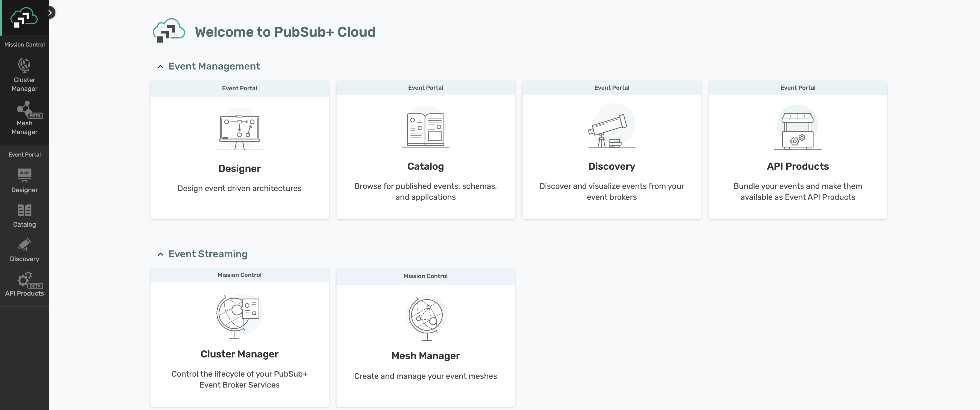The image size is (980, 410).
Task: Click the Mission Control header on the Cluster Manager card
Action: click(239, 275)
